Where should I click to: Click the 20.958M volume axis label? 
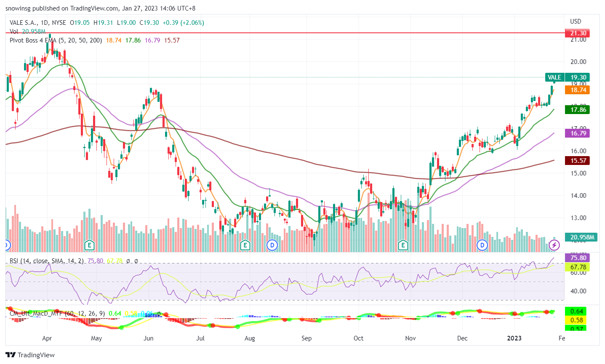tap(581, 237)
